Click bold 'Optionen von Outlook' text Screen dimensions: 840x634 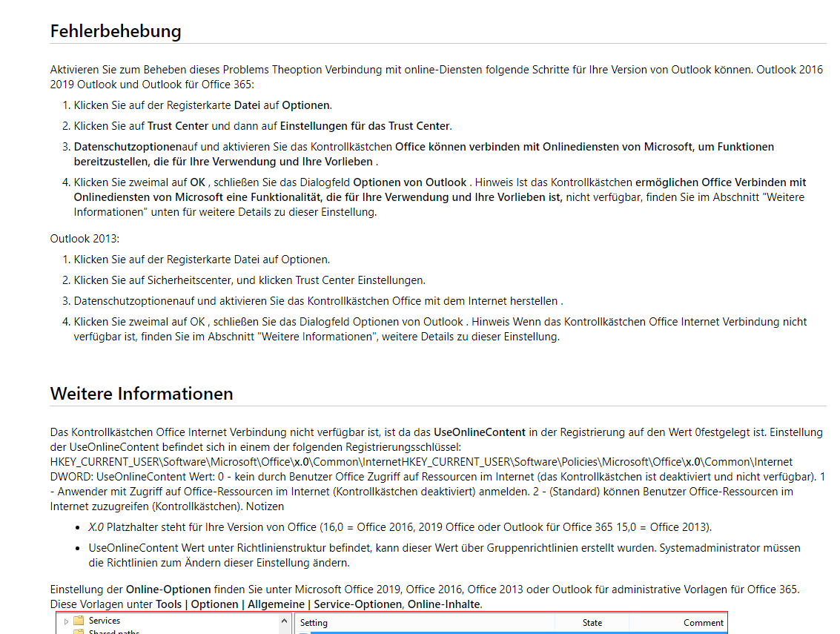410,182
